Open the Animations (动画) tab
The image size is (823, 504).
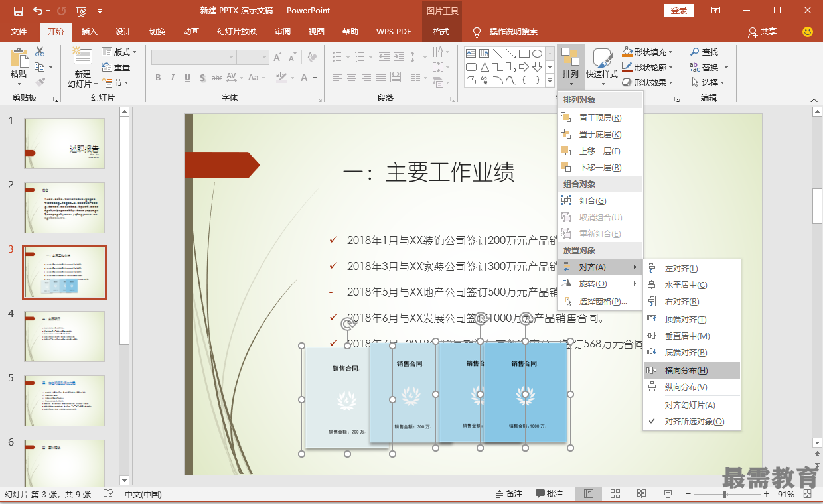tap(191, 31)
